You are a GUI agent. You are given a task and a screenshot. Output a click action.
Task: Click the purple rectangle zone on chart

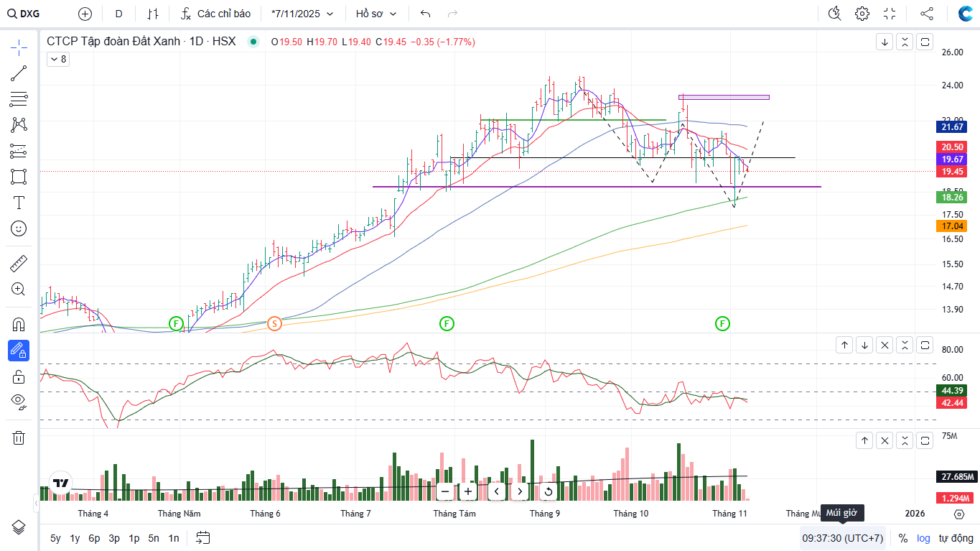pos(724,97)
